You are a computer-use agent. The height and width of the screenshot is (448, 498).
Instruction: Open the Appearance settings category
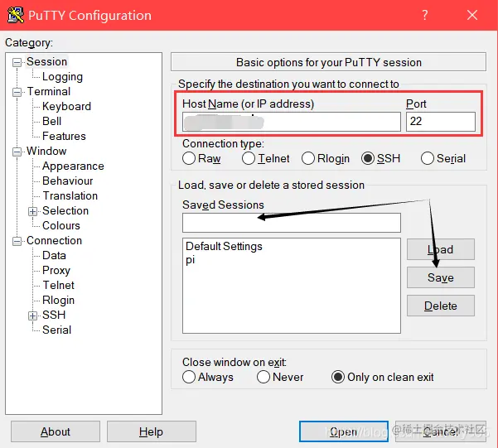(73, 166)
